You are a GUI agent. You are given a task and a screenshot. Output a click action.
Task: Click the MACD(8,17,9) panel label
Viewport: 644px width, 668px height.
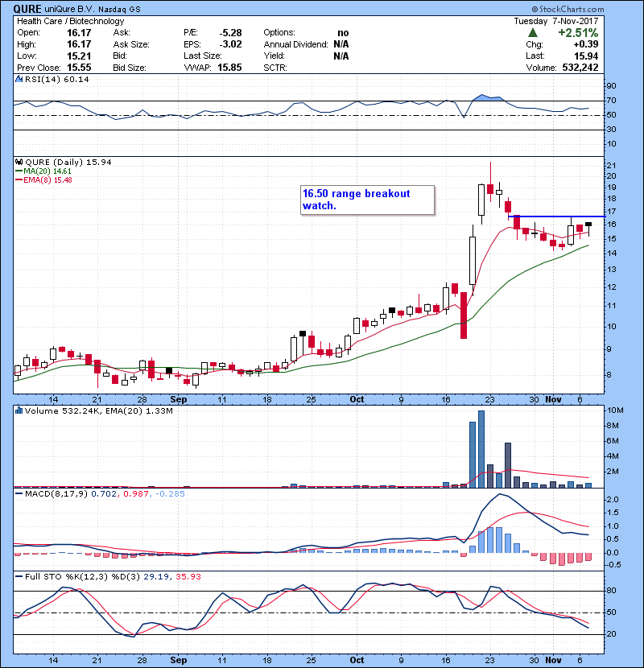pos(57,494)
